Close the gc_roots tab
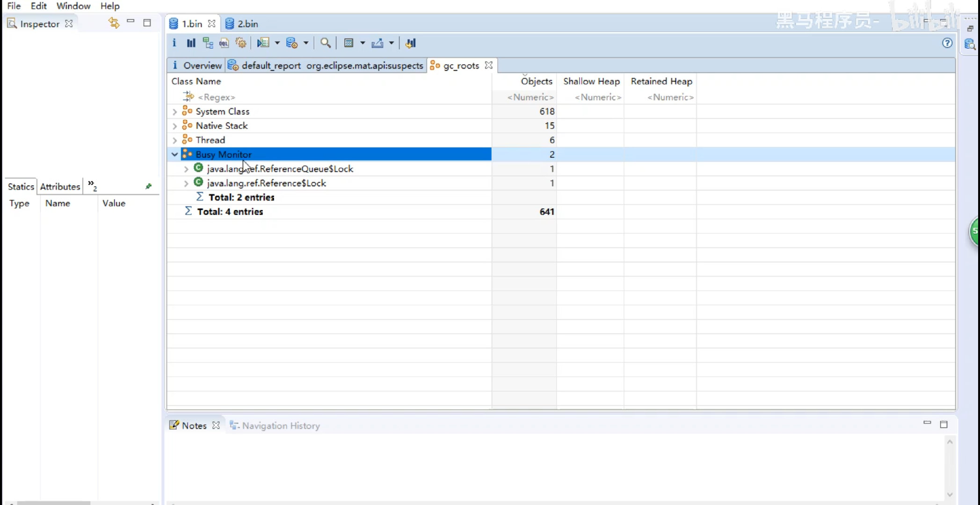Viewport: 980px width, 505px height. pyautogui.click(x=489, y=65)
